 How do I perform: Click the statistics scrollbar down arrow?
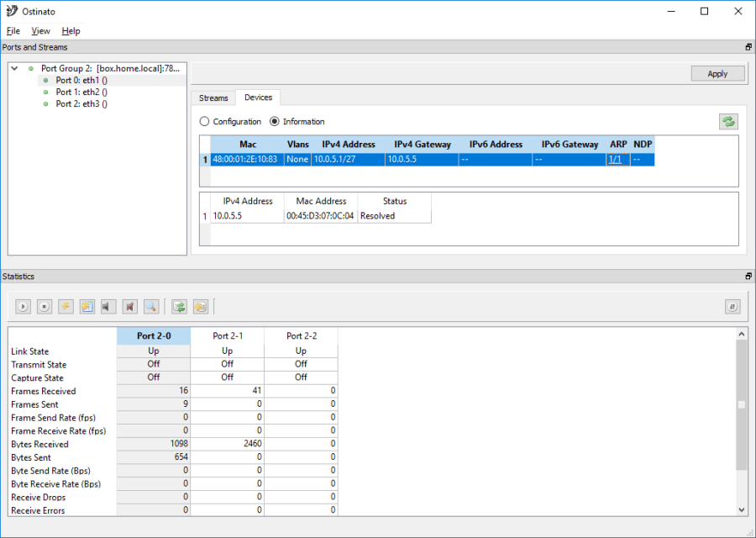pyautogui.click(x=742, y=510)
